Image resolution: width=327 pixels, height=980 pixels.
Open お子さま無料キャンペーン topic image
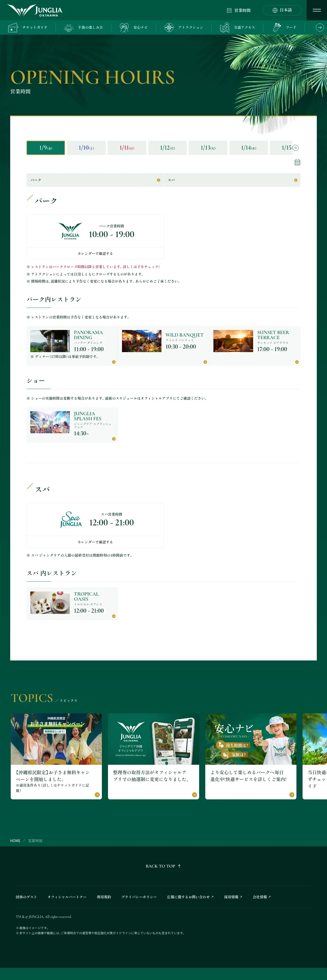56,739
